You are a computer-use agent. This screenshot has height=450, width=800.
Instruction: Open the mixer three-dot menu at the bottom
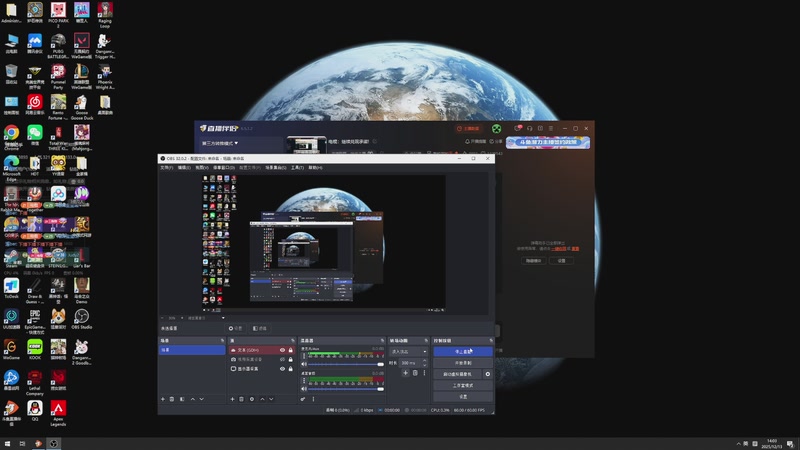tap(313, 399)
